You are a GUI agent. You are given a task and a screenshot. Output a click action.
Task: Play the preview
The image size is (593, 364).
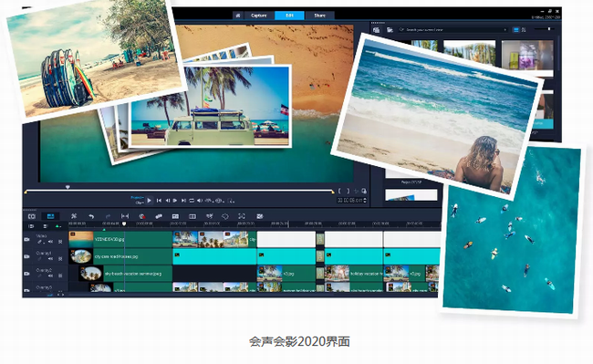click(x=149, y=201)
